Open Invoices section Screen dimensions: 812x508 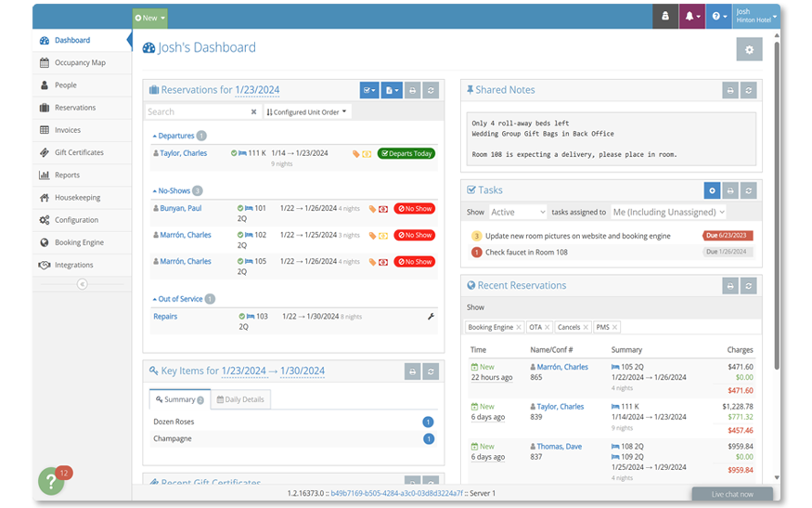point(82,130)
